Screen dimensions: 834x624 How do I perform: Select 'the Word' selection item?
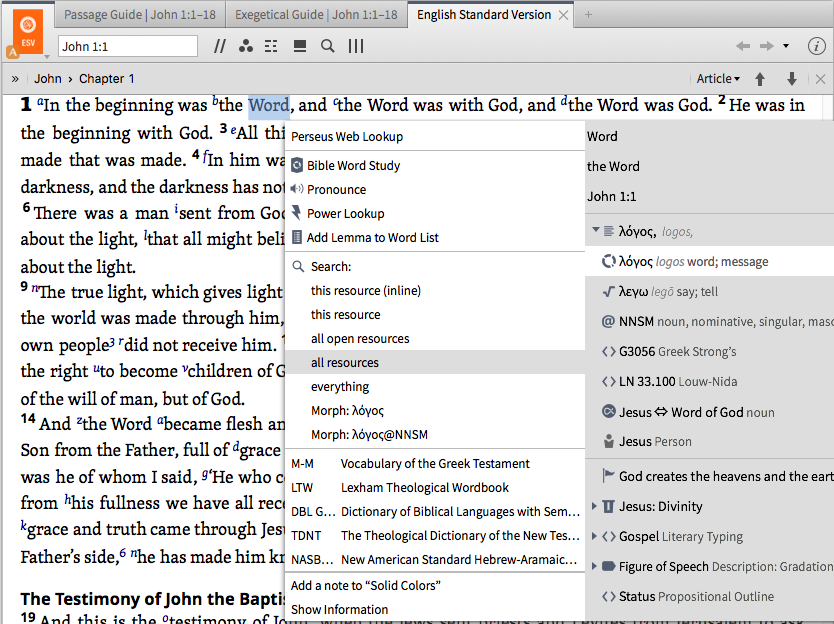[710, 166]
